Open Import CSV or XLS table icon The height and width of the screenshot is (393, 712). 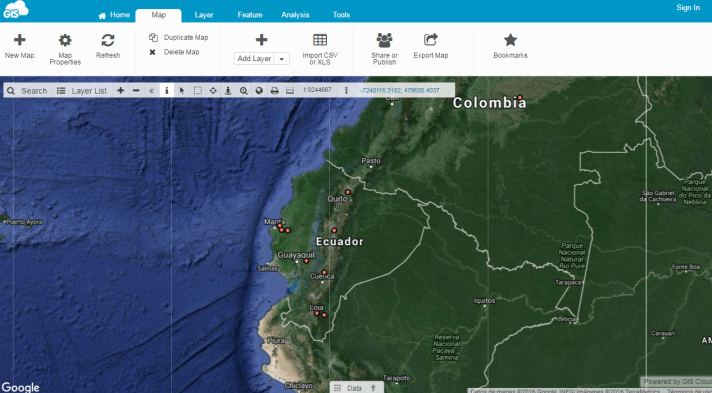point(320,40)
